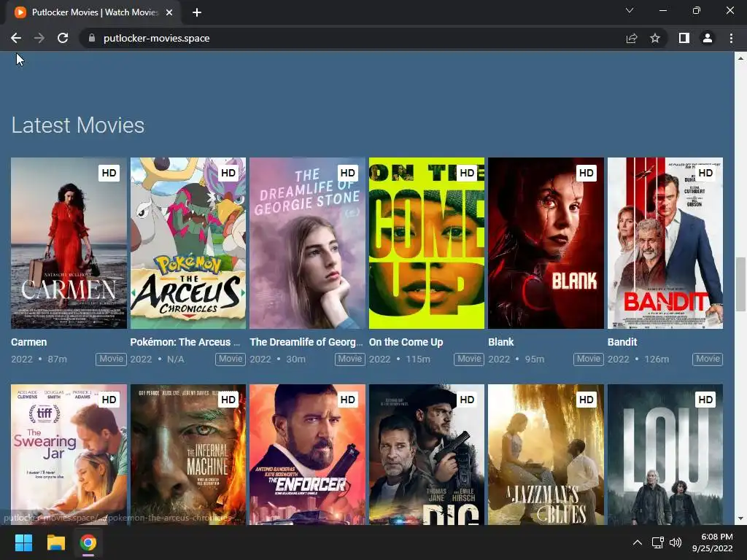Click HD badge on Lou poster
This screenshot has height=560, width=747.
tap(705, 400)
